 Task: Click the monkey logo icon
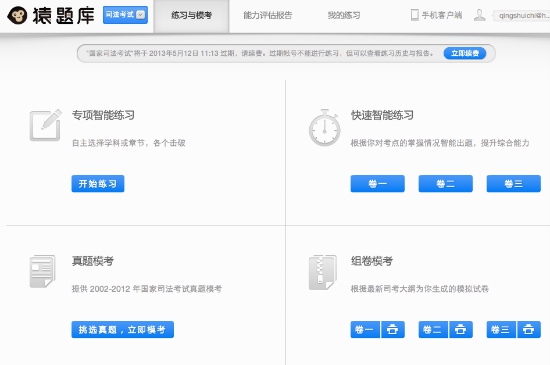pos(17,15)
